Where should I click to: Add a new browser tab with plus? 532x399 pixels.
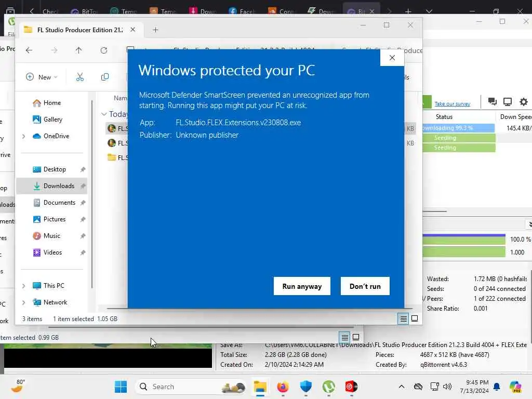pyautogui.click(x=408, y=11)
